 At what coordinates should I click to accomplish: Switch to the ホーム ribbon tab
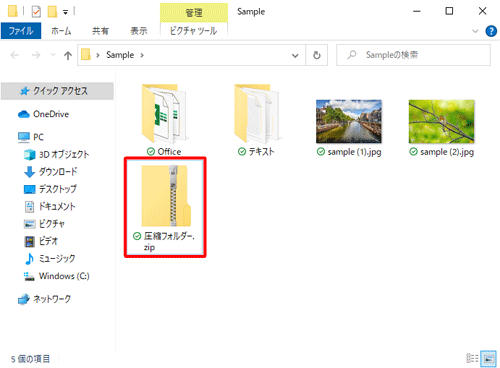[x=61, y=31]
